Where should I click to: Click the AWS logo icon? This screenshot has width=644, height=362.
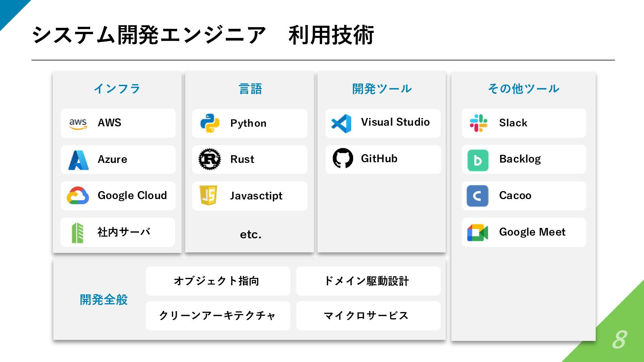coord(78,123)
